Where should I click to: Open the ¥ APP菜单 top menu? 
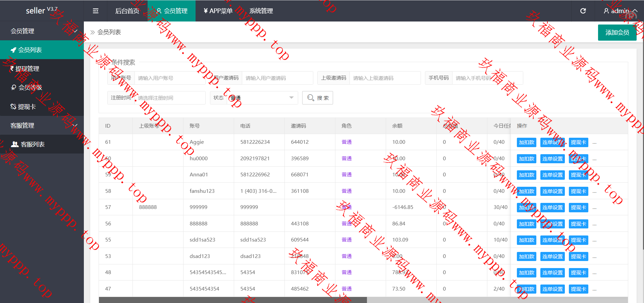point(218,11)
